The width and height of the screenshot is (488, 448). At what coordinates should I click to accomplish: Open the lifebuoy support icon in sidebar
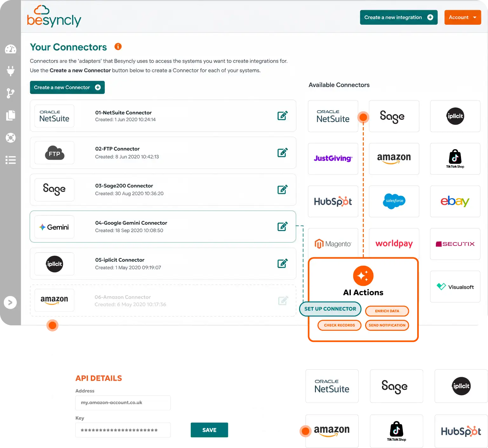tap(10, 138)
